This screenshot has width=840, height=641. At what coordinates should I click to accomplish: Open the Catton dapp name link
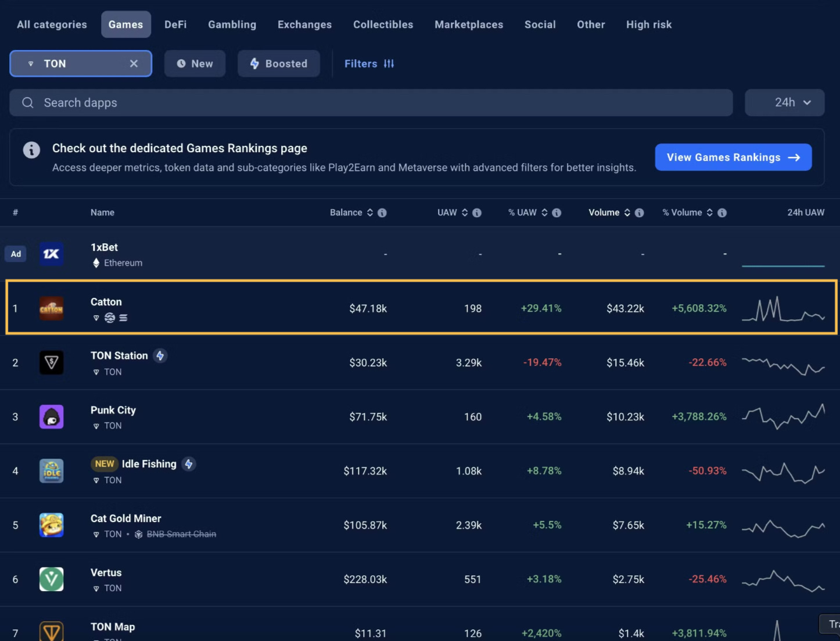click(x=106, y=302)
